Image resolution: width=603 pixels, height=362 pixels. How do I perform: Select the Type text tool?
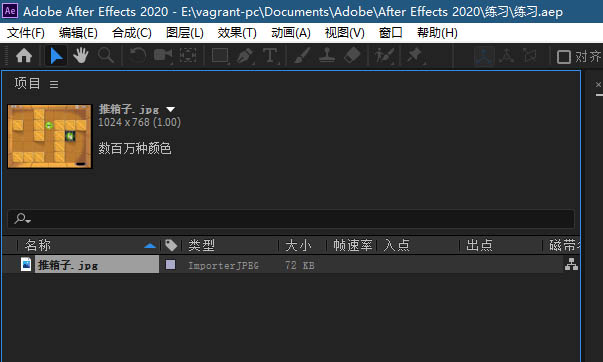click(x=270, y=56)
